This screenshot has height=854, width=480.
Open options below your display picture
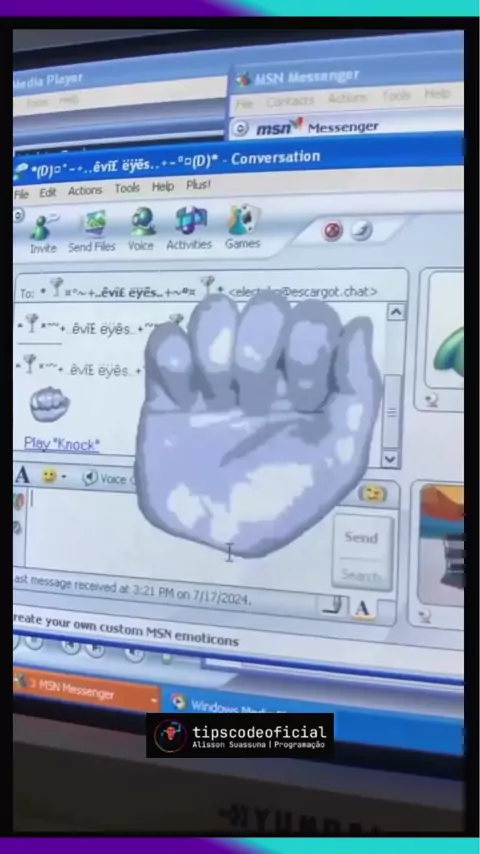coord(425,617)
